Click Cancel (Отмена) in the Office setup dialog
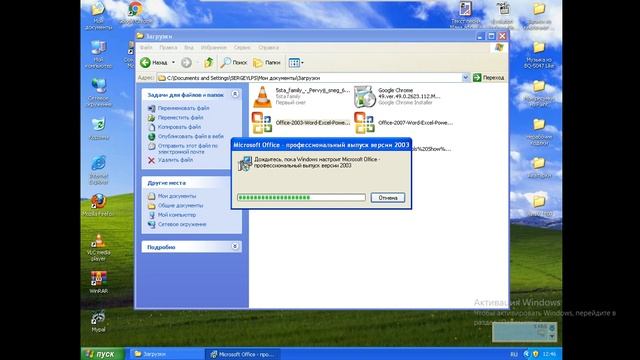The height and width of the screenshot is (360, 640). 388,198
